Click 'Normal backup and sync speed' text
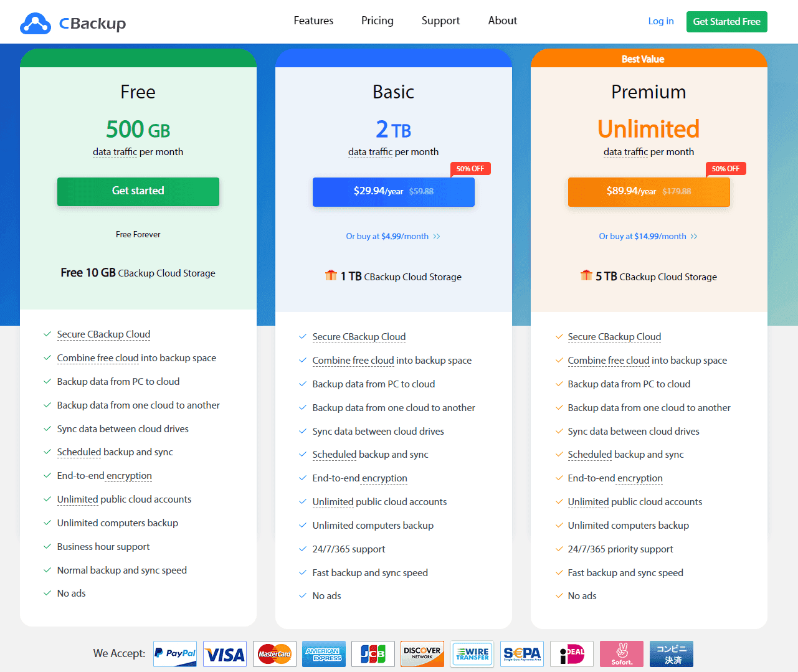The image size is (798, 672). click(x=121, y=570)
